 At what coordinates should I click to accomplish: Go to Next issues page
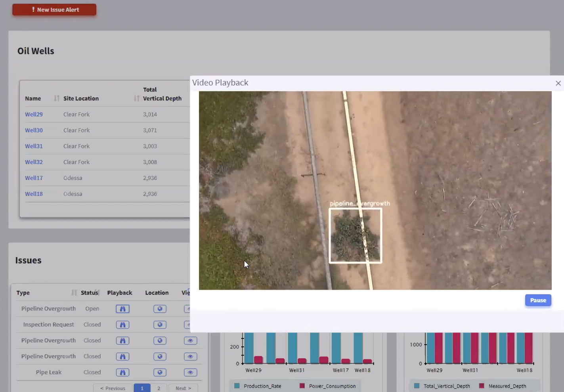click(183, 388)
